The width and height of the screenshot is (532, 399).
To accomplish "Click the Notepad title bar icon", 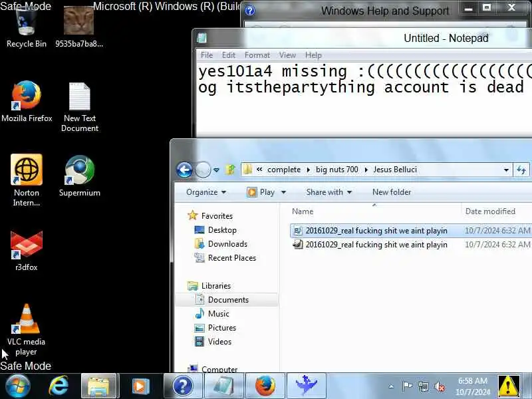I will coord(201,38).
